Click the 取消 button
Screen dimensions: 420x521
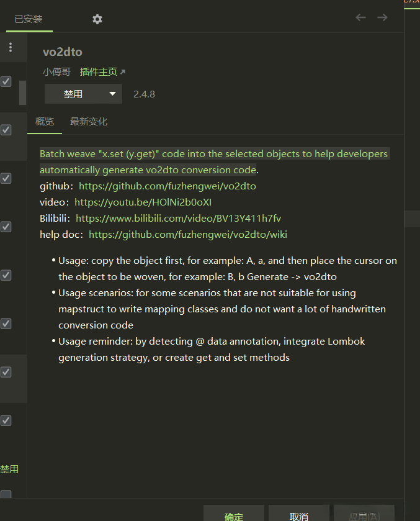pos(298,515)
